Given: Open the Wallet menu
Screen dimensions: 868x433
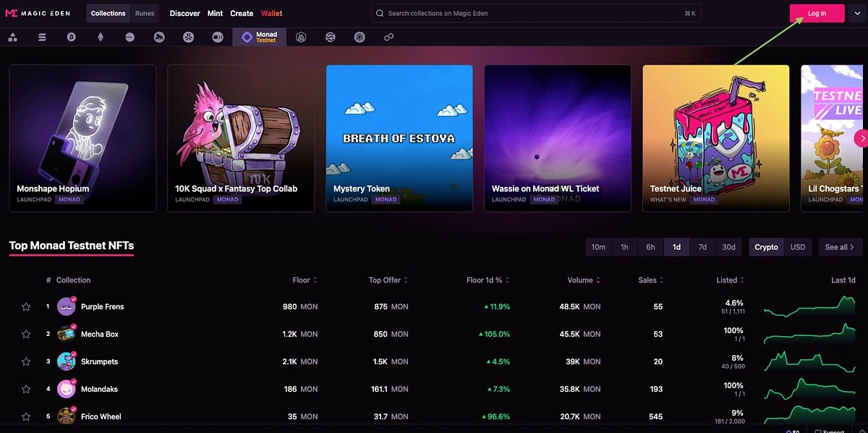Looking at the screenshot, I should [272, 13].
